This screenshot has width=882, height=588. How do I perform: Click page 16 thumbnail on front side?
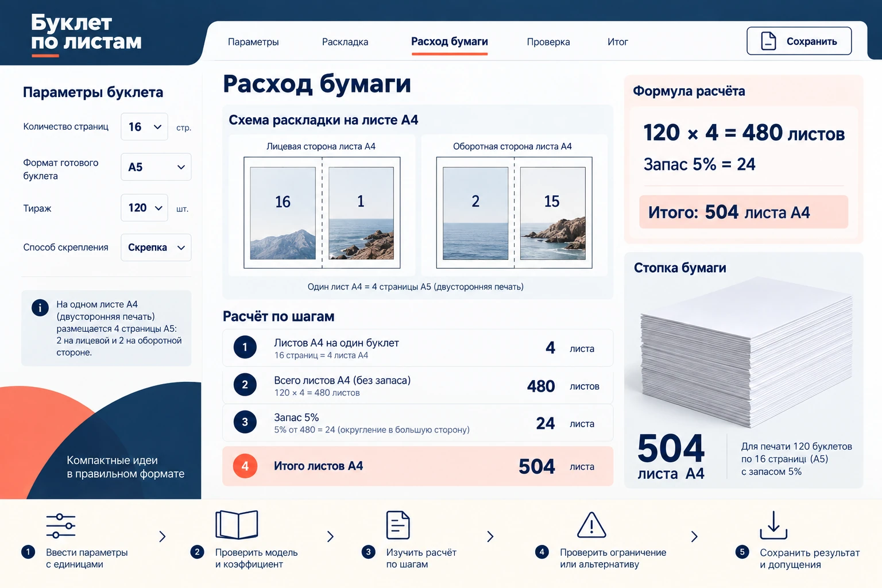[283, 213]
